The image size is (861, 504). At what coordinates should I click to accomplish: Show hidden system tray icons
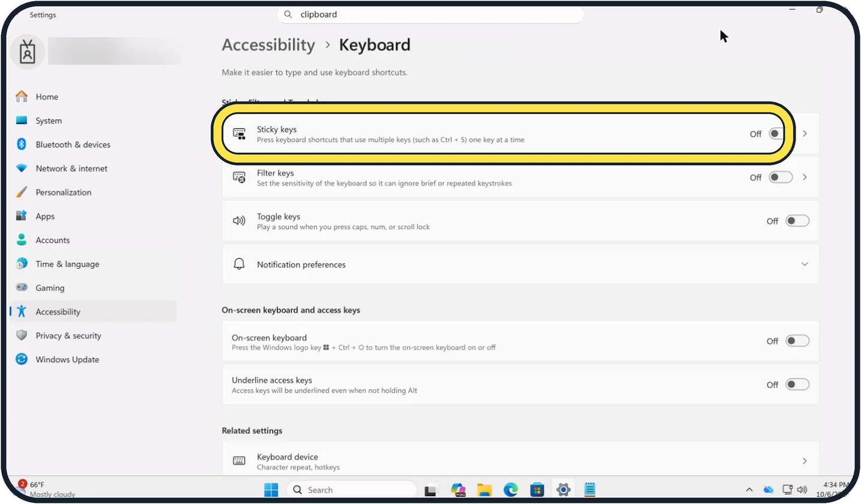coord(749,490)
